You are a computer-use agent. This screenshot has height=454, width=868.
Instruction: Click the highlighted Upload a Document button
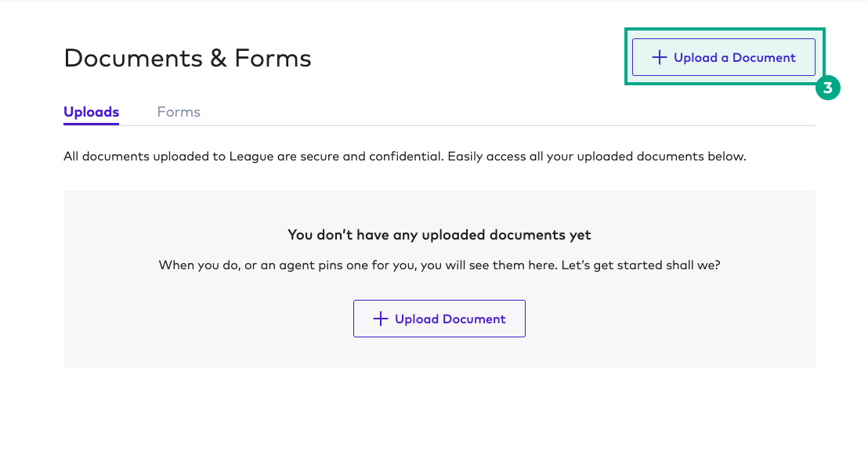pos(722,56)
